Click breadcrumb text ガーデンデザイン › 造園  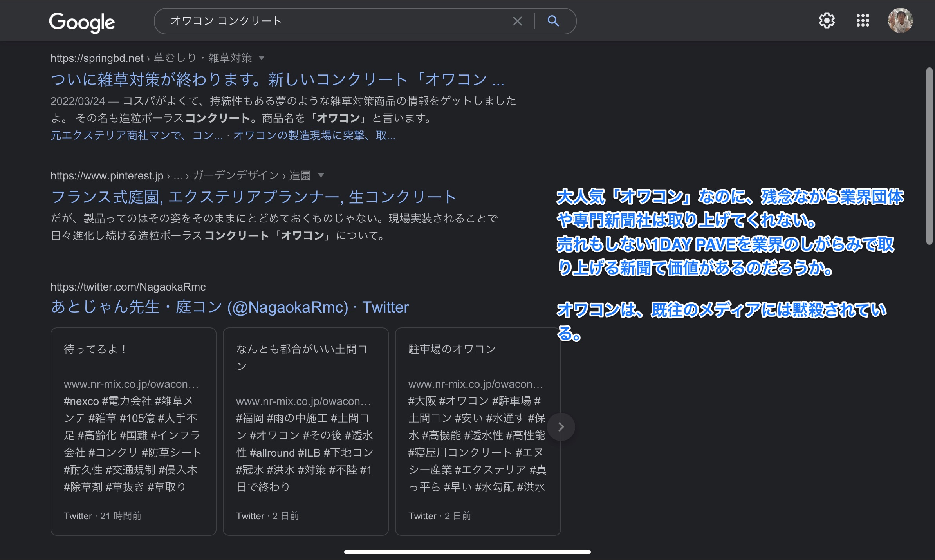252,175
